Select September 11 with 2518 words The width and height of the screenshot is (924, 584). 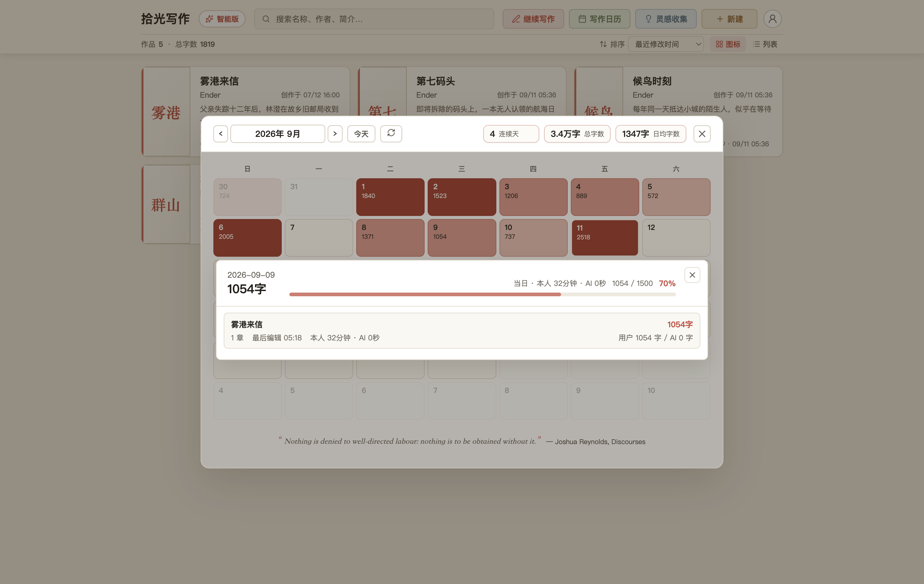(x=605, y=238)
